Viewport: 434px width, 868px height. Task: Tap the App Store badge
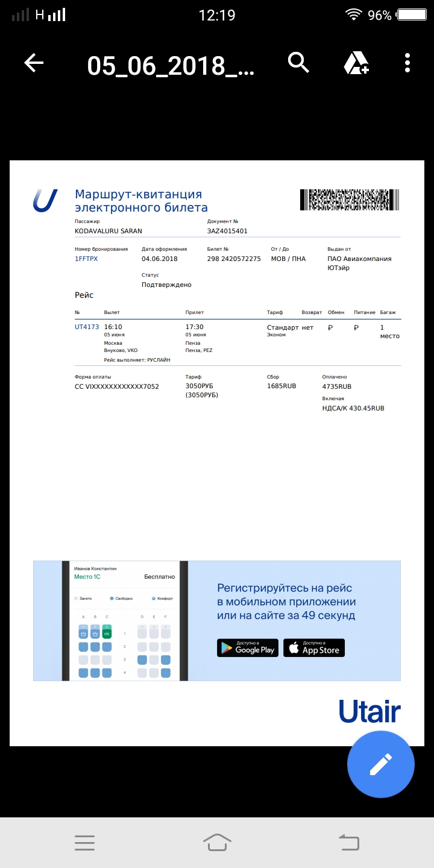point(314,648)
